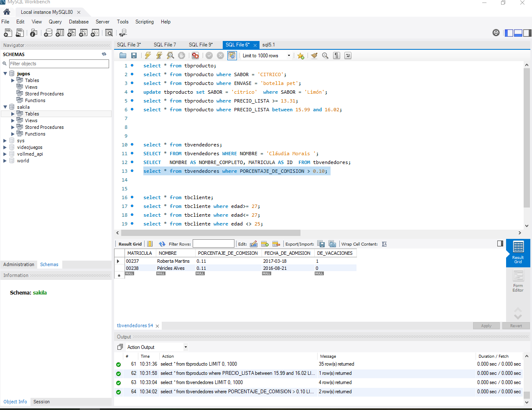This screenshot has height=410, width=532.
Task: Open SQL script file in new tab
Action: pyautogui.click(x=20, y=33)
